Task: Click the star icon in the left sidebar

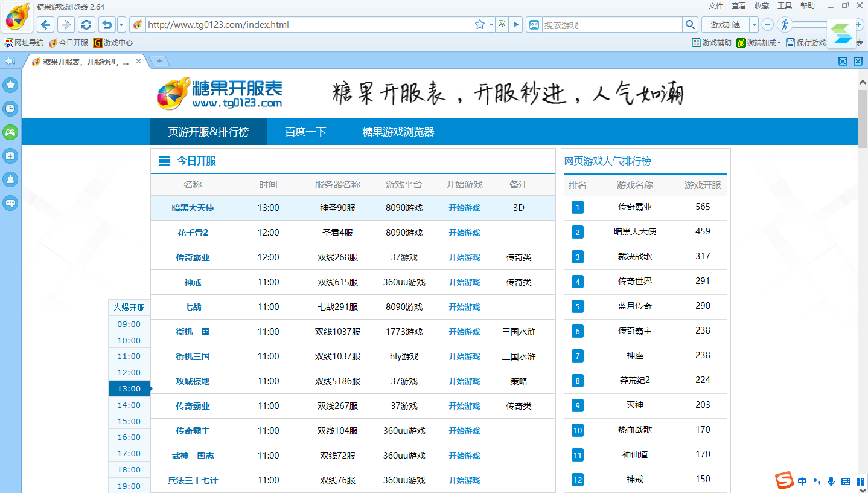Action: click(10, 85)
